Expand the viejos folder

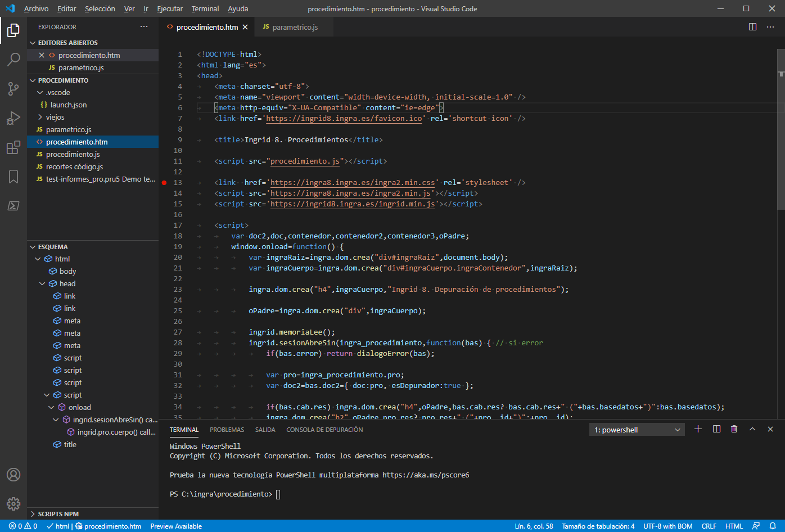(55, 117)
